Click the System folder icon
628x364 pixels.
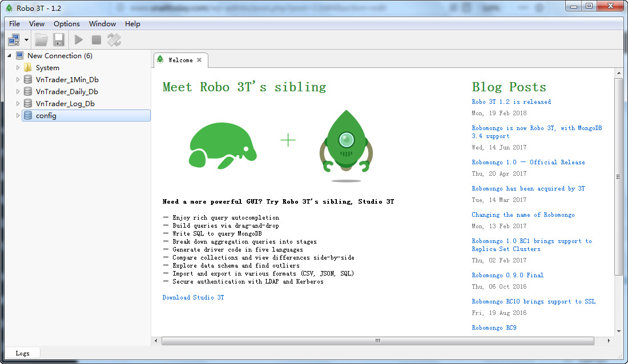coord(28,68)
